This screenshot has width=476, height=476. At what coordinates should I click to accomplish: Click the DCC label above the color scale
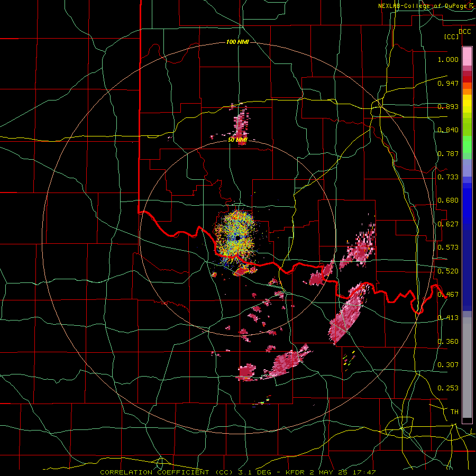pyautogui.click(x=464, y=32)
